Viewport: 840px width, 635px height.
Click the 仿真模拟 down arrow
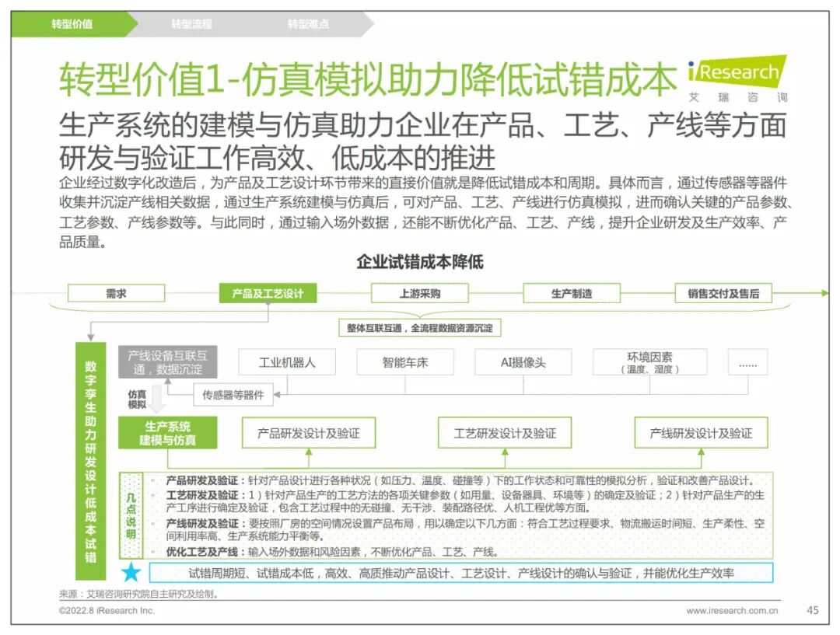[x=156, y=399]
